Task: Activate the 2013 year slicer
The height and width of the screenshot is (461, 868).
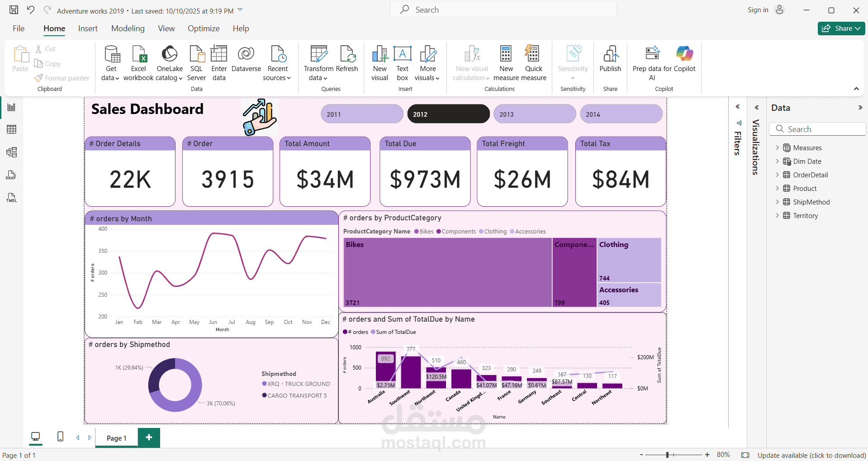Action: 535,114
